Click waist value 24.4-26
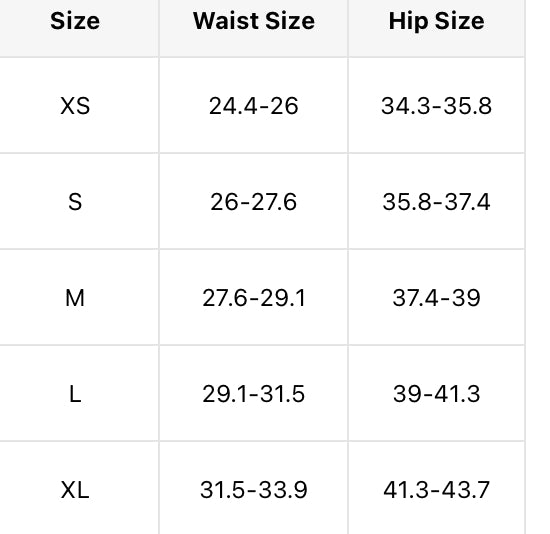This screenshot has height=534, width=550. pyautogui.click(x=254, y=106)
